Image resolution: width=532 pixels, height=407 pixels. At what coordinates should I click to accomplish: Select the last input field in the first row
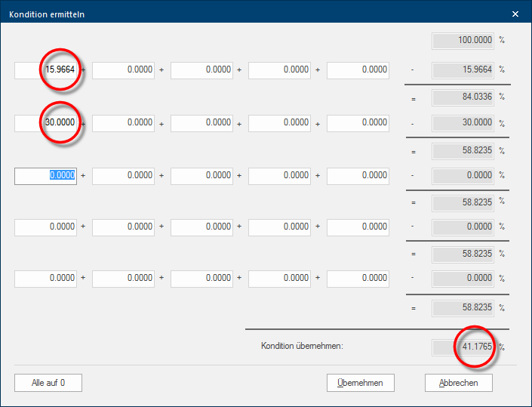(358, 70)
